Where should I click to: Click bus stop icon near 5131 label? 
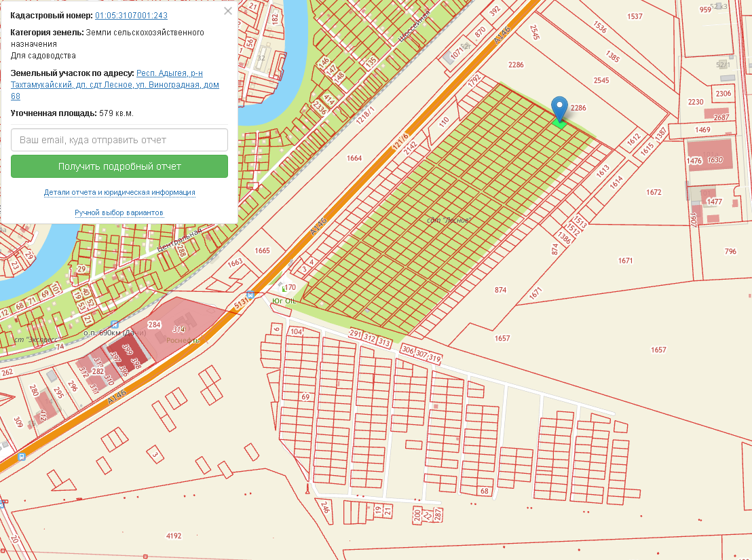point(250,295)
